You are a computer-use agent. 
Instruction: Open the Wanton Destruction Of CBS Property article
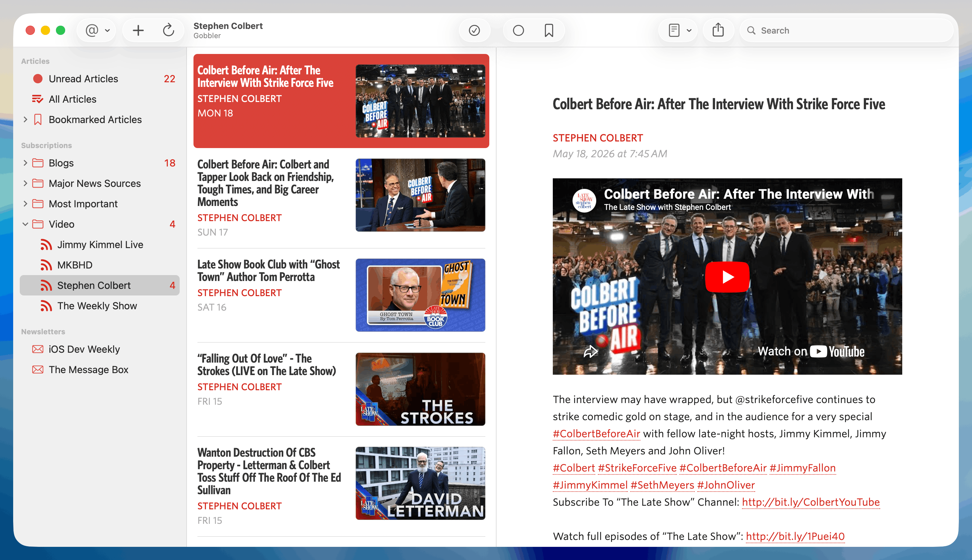coord(341,486)
